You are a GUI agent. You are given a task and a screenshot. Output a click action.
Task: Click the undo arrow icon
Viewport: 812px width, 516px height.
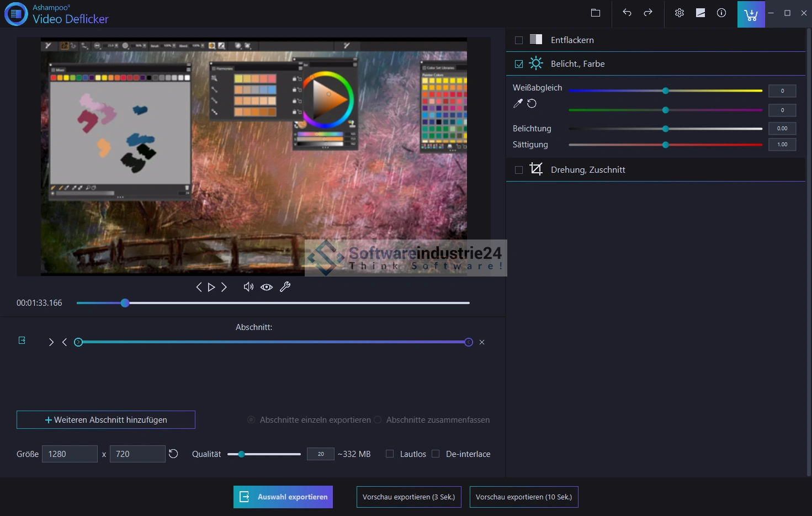(x=627, y=13)
